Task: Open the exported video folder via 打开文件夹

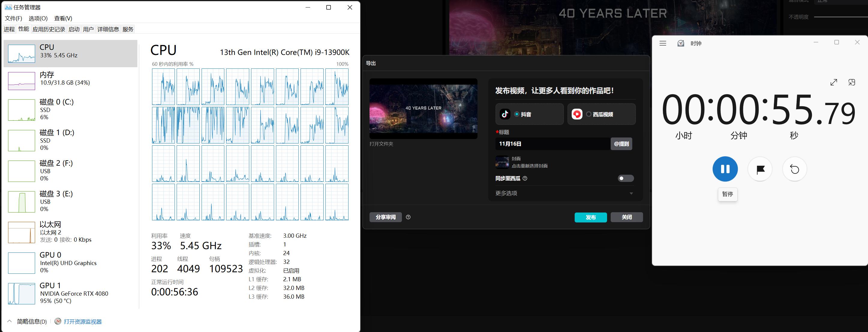Action: (x=381, y=144)
